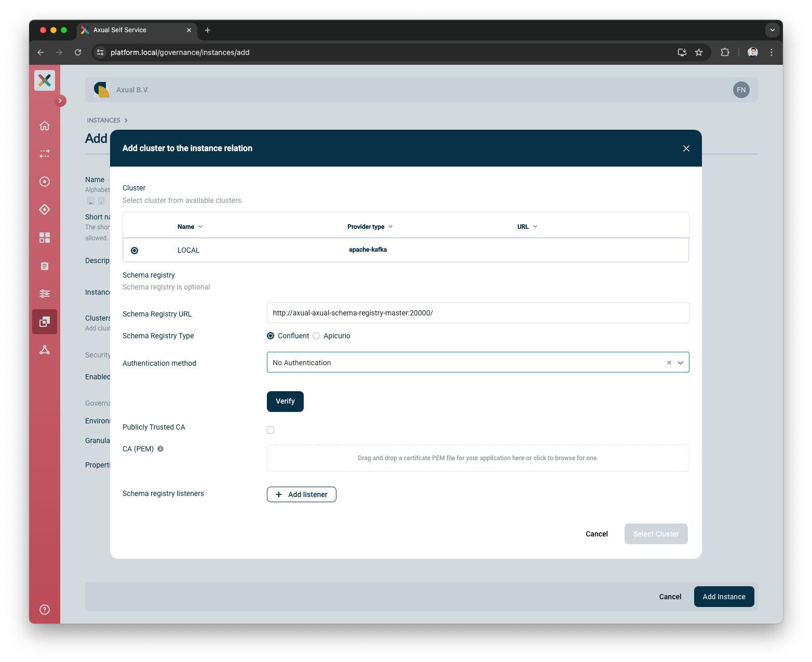Sort by Provider type column header
This screenshot has height=662, width=812.
pyautogui.click(x=370, y=227)
